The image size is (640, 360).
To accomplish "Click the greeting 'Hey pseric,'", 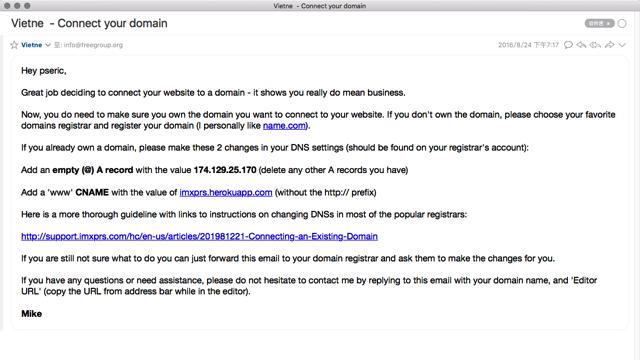I will coord(44,71).
